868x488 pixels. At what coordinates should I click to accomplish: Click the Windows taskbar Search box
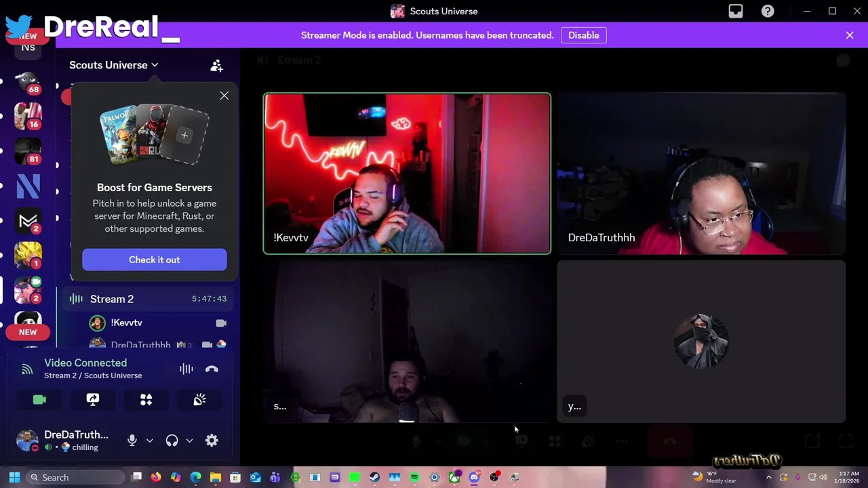pyautogui.click(x=75, y=477)
